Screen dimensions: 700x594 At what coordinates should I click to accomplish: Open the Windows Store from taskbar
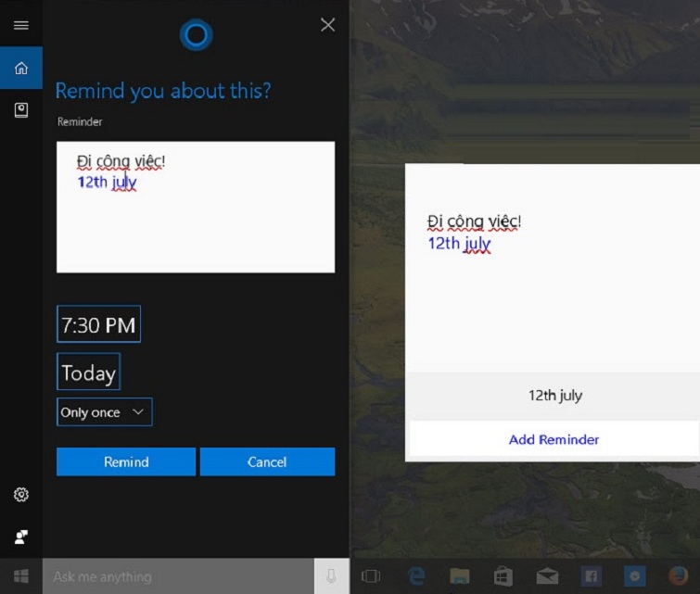[x=503, y=576]
